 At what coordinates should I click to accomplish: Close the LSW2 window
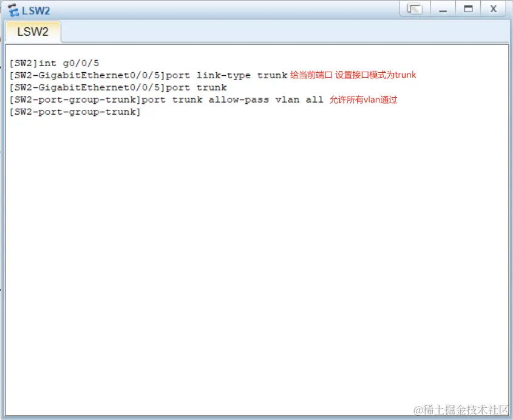coord(493,9)
